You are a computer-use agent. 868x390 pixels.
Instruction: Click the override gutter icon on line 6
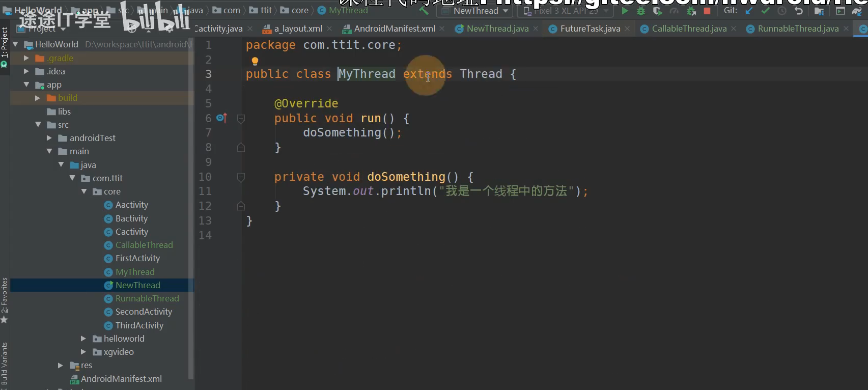(221, 118)
